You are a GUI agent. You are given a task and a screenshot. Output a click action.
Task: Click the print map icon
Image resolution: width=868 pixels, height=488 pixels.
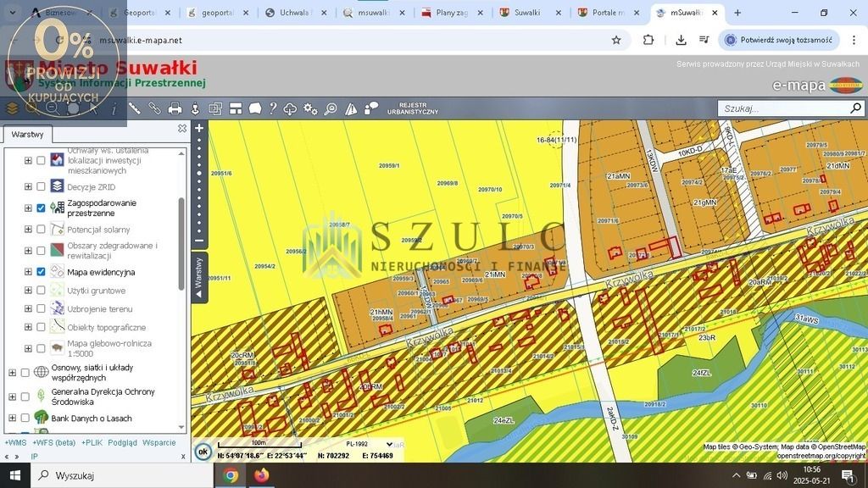coord(175,108)
